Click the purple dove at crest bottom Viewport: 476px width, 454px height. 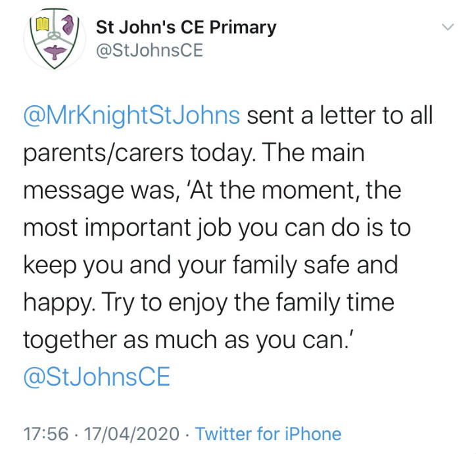(55, 52)
